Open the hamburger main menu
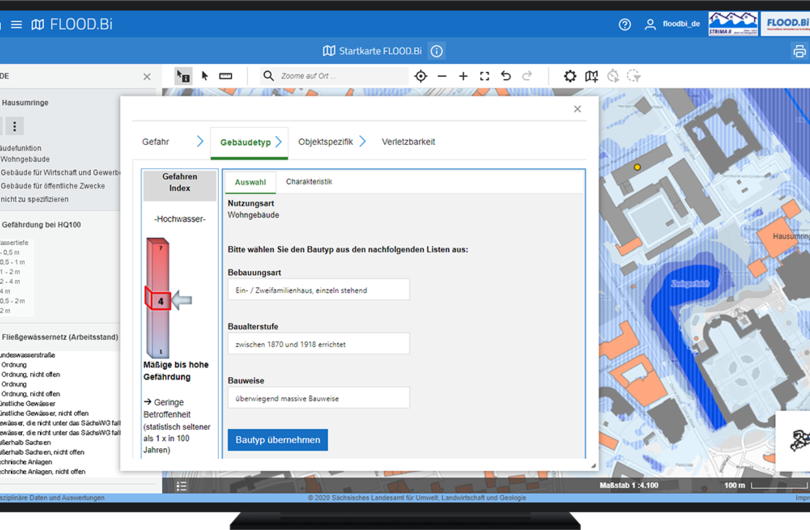 [x=16, y=24]
